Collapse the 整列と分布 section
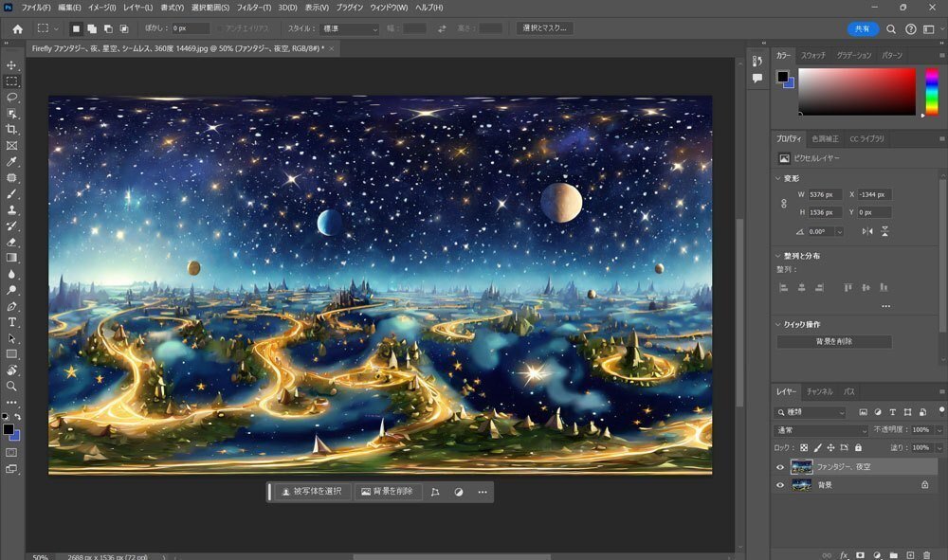This screenshot has height=560, width=948. click(x=778, y=256)
